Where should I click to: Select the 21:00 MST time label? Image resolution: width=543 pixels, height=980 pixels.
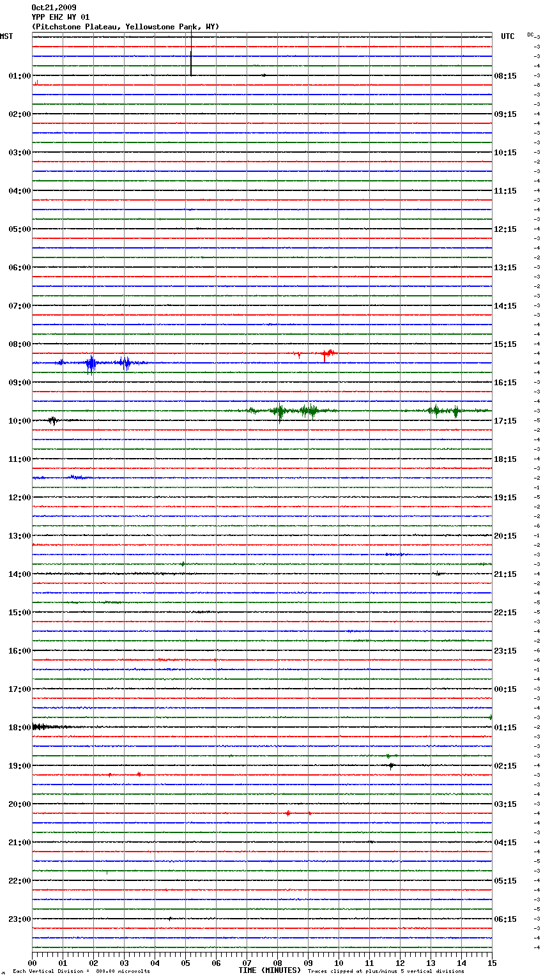click(x=20, y=842)
